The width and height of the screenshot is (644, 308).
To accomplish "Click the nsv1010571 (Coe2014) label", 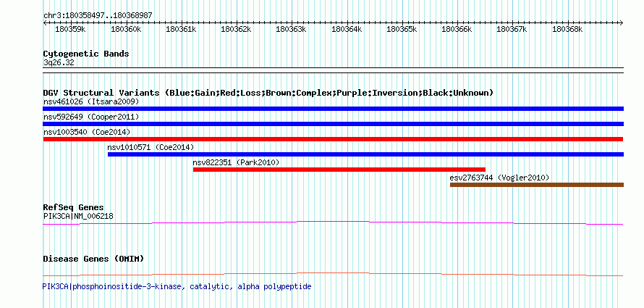I will coord(151,147).
